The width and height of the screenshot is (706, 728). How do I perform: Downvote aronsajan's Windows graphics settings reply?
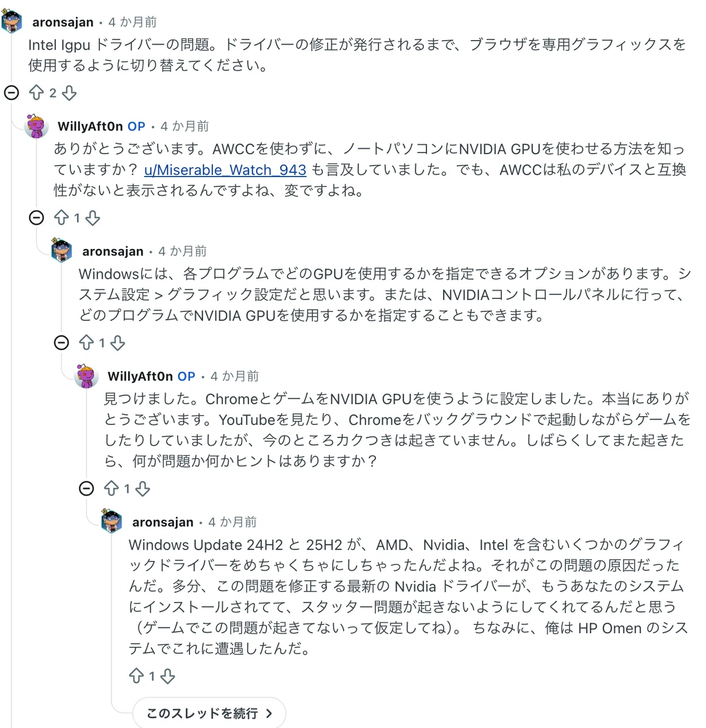(x=118, y=343)
